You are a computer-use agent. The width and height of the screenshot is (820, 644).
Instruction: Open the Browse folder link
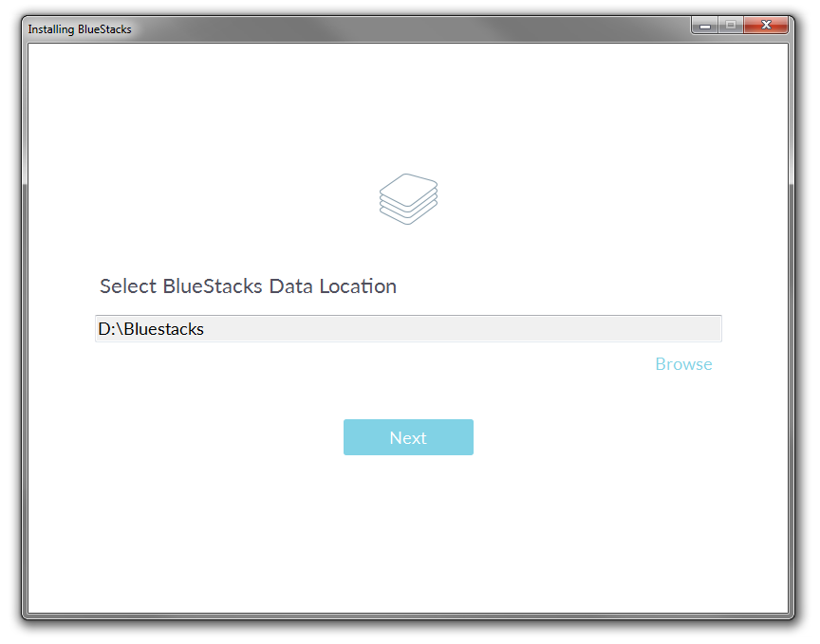pos(683,364)
